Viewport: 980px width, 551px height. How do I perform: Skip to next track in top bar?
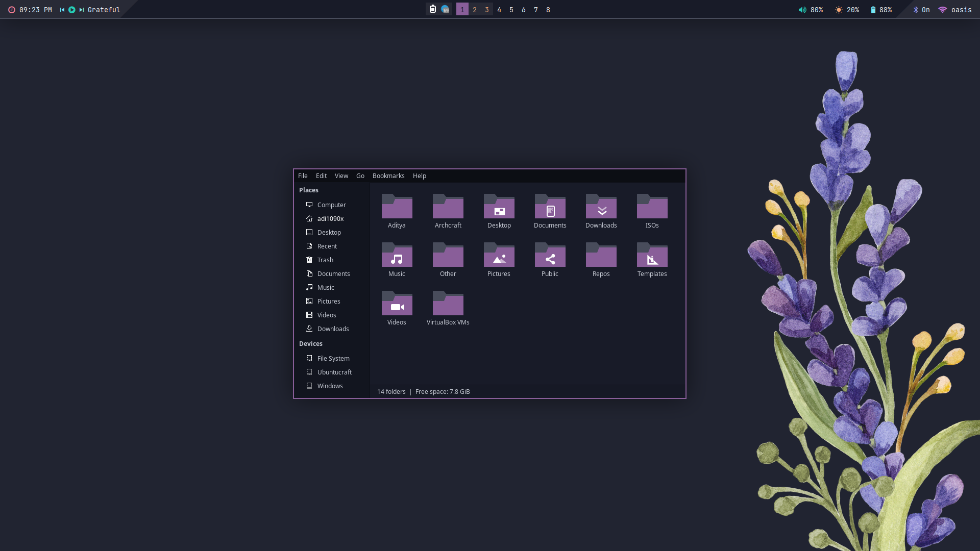[82, 10]
